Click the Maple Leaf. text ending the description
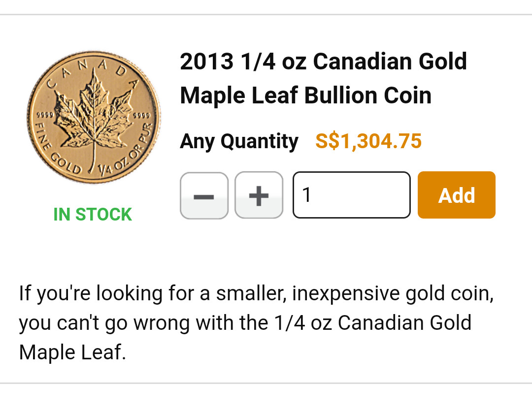Viewport: 532px width, 414px height. [x=72, y=352]
